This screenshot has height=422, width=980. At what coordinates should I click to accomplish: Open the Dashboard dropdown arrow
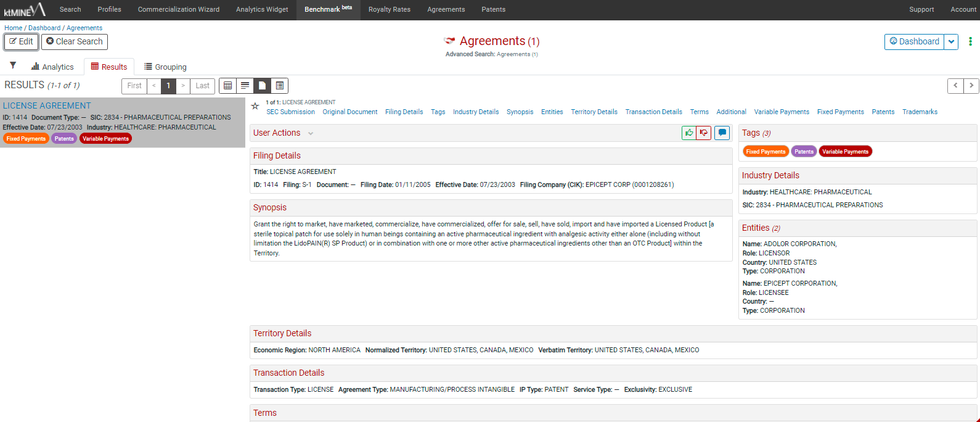pyautogui.click(x=951, y=42)
